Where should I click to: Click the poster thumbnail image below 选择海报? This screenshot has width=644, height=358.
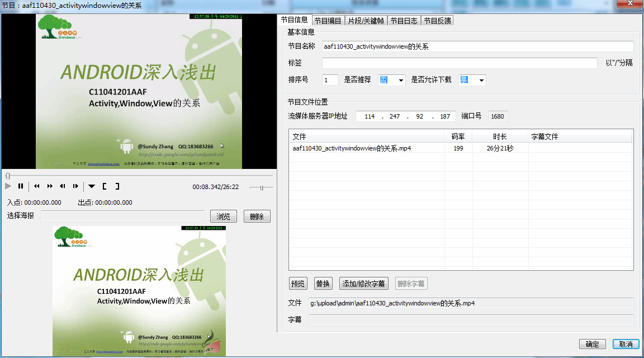(139, 291)
